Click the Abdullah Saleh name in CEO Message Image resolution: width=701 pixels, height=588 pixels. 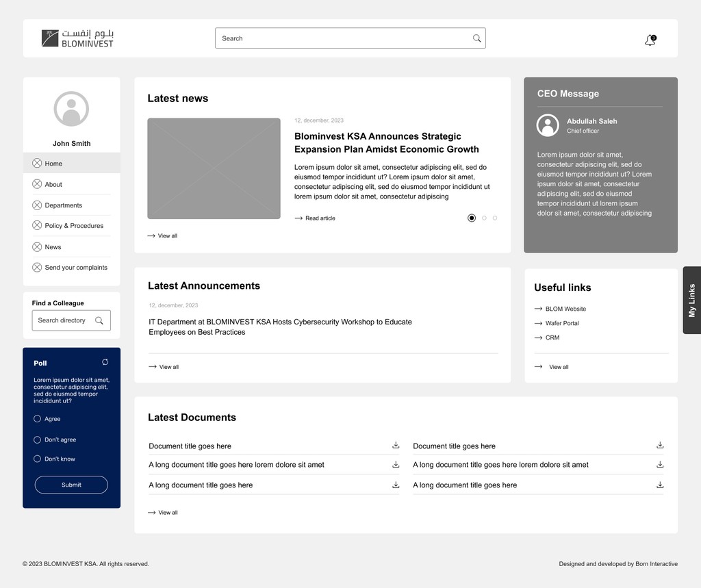click(592, 121)
